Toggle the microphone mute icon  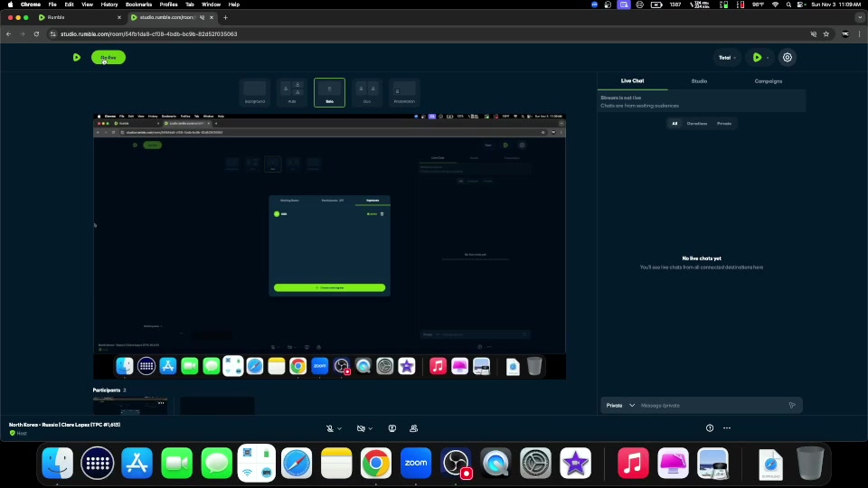[330, 428]
